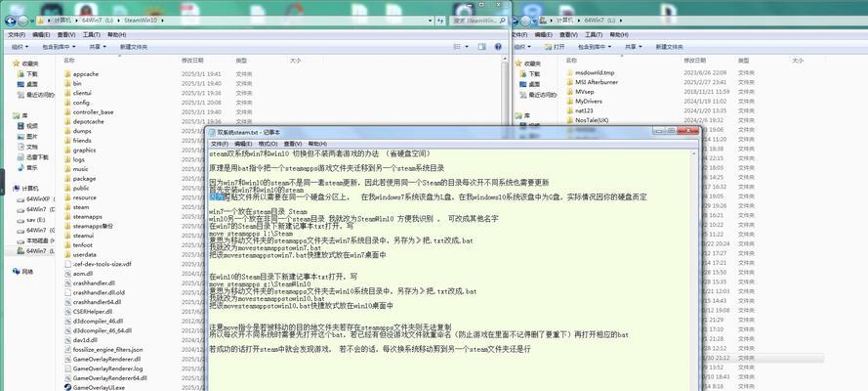Image resolution: width=868 pixels, height=391 pixels.
Task: Click the SteamWin10 search box
Action: click(x=478, y=21)
